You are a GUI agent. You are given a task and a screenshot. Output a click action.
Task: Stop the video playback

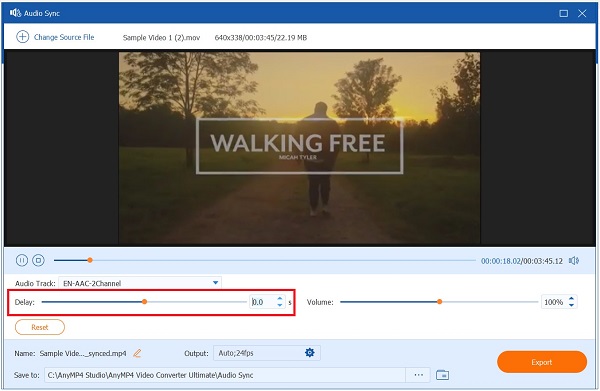click(38, 261)
